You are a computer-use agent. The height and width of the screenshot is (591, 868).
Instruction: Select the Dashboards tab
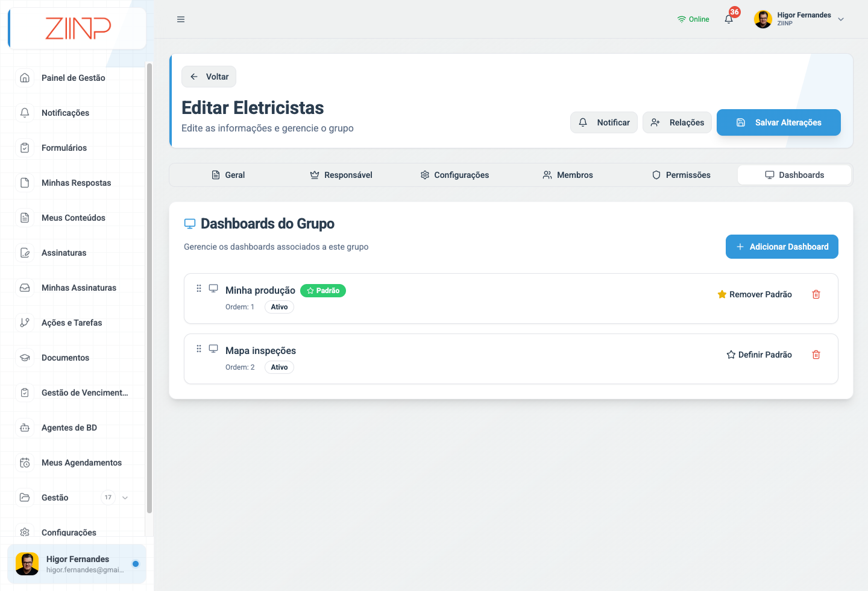click(x=794, y=175)
